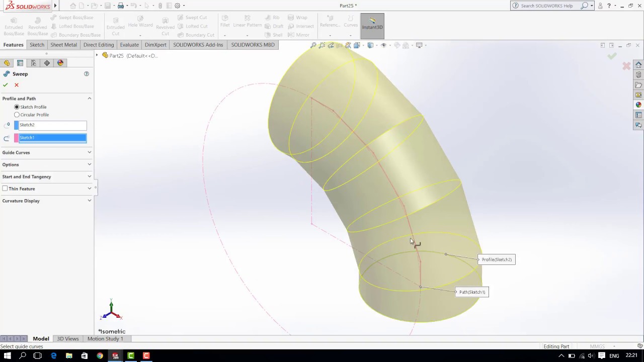Click the pink path color swatch

[x=16, y=138]
